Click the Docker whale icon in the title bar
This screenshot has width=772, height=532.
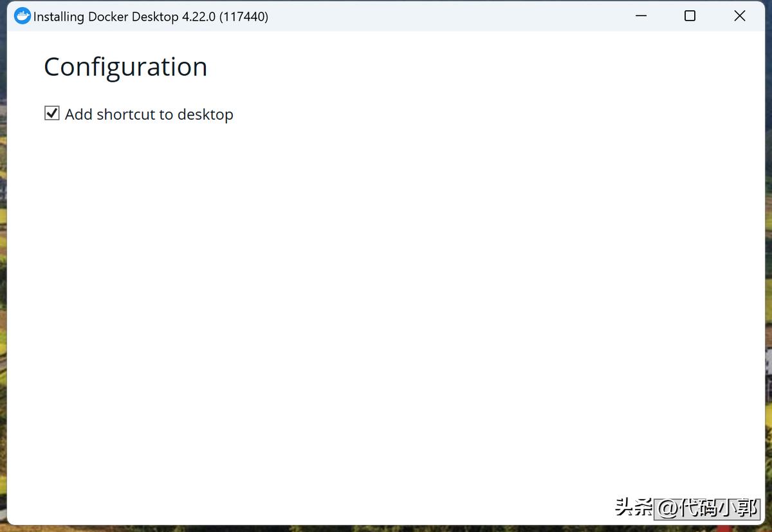click(22, 15)
